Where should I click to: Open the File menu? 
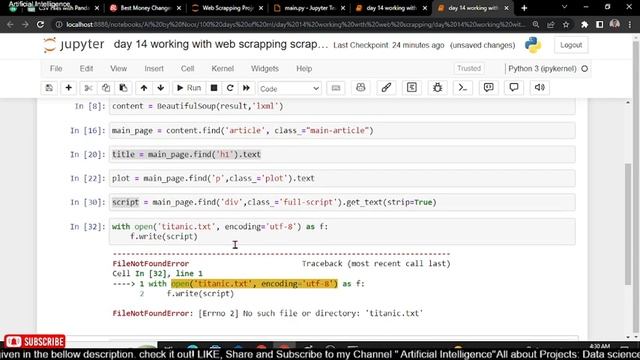click(56, 69)
